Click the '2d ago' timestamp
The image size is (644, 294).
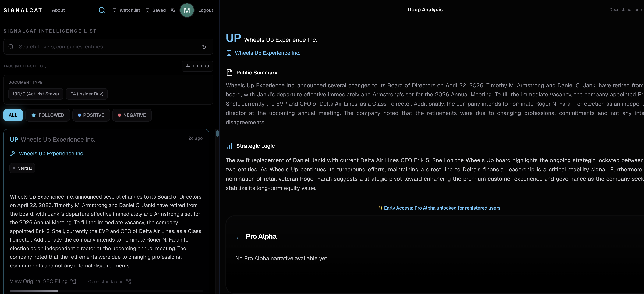[195, 138]
